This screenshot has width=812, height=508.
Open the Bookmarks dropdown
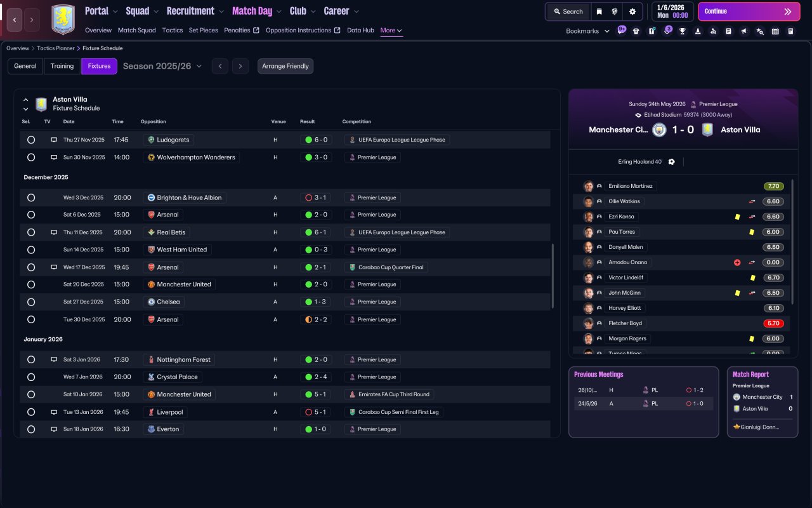point(588,31)
